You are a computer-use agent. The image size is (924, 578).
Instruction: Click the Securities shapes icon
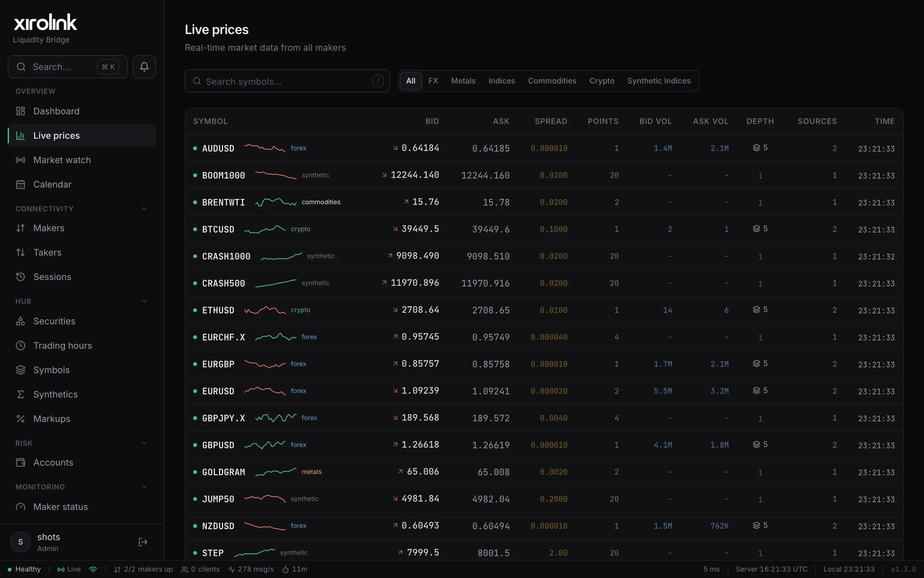(21, 321)
